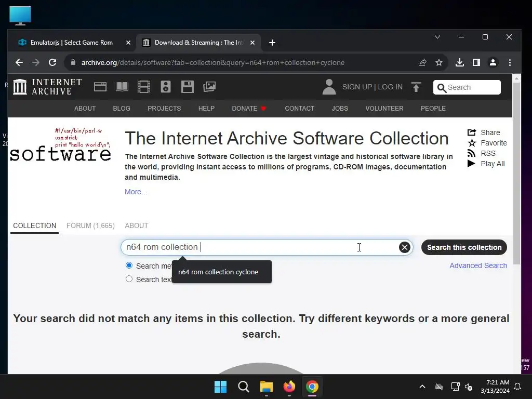The width and height of the screenshot is (532, 399).
Task: Open DONATE menu item
Action: coord(249,109)
